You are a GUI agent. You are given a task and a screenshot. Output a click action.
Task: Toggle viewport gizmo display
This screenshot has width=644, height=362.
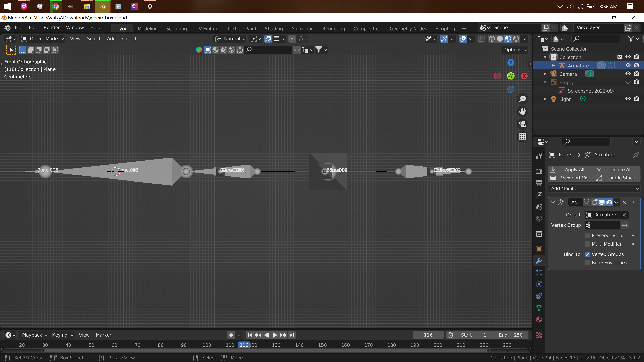pyautogui.click(x=444, y=39)
